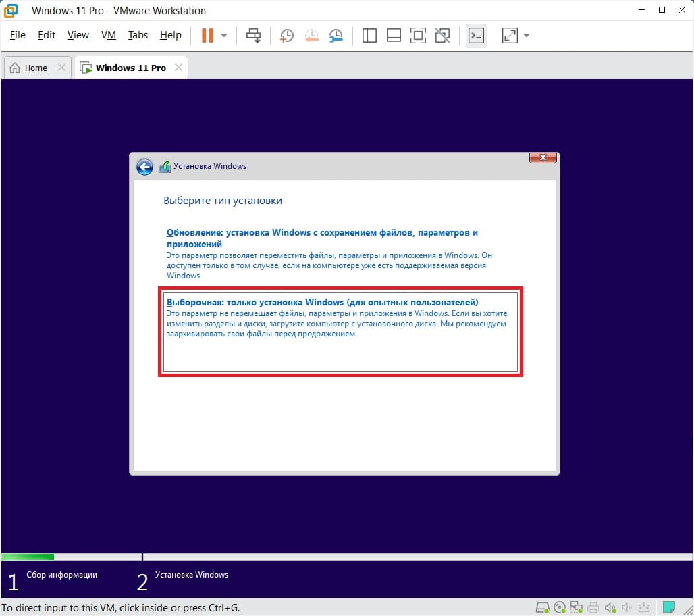
Task: Click the greyed-out speaker device icon
Action: point(626,607)
